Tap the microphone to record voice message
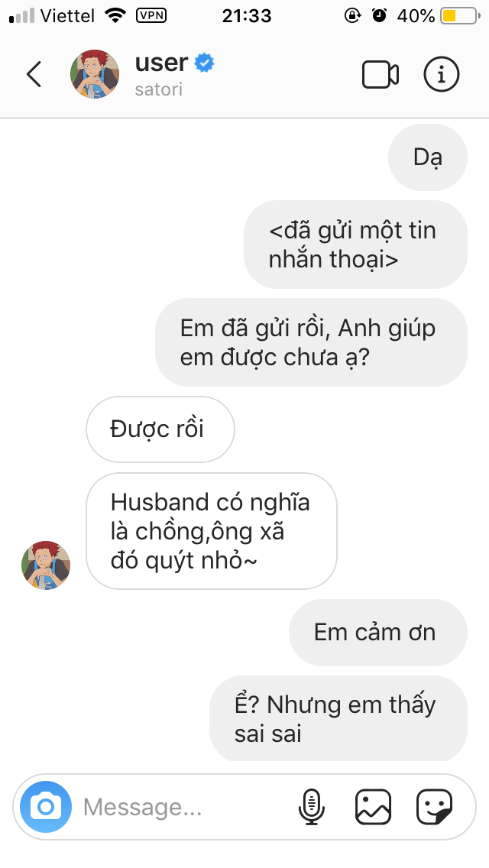The height and width of the screenshot is (868, 489). (312, 807)
